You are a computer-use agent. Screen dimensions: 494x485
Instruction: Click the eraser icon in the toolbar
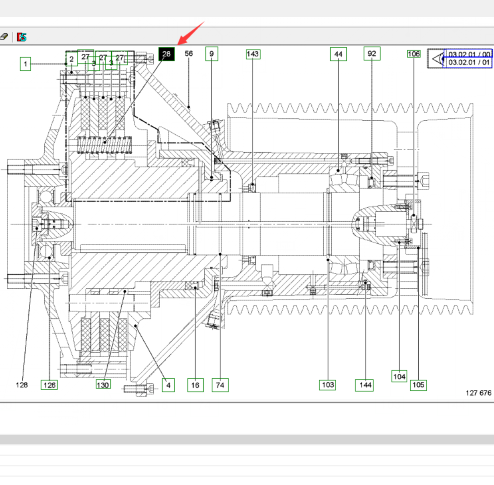pos(4,37)
